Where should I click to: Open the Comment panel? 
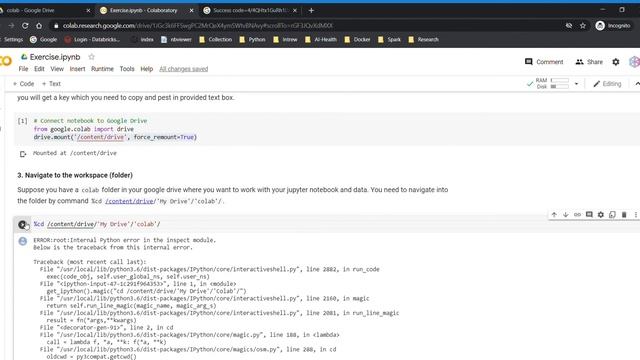[x=544, y=62]
